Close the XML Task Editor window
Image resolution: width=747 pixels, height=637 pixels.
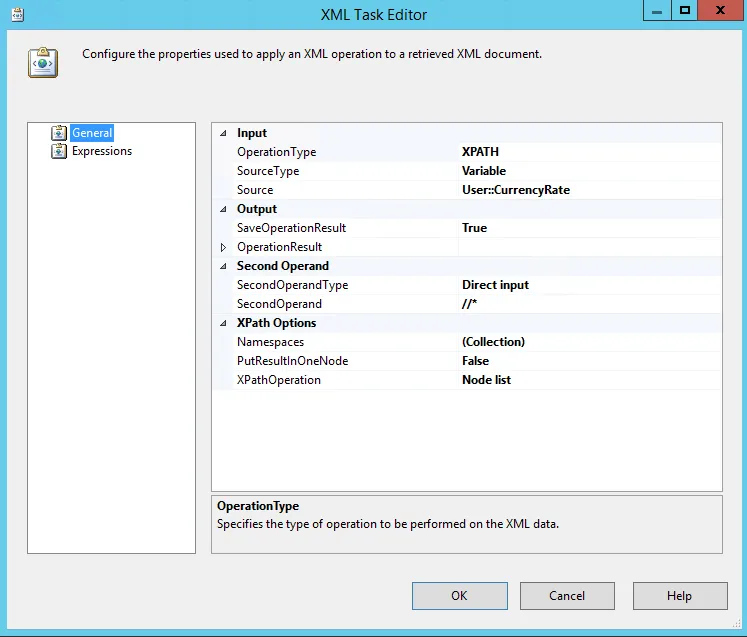coord(720,10)
